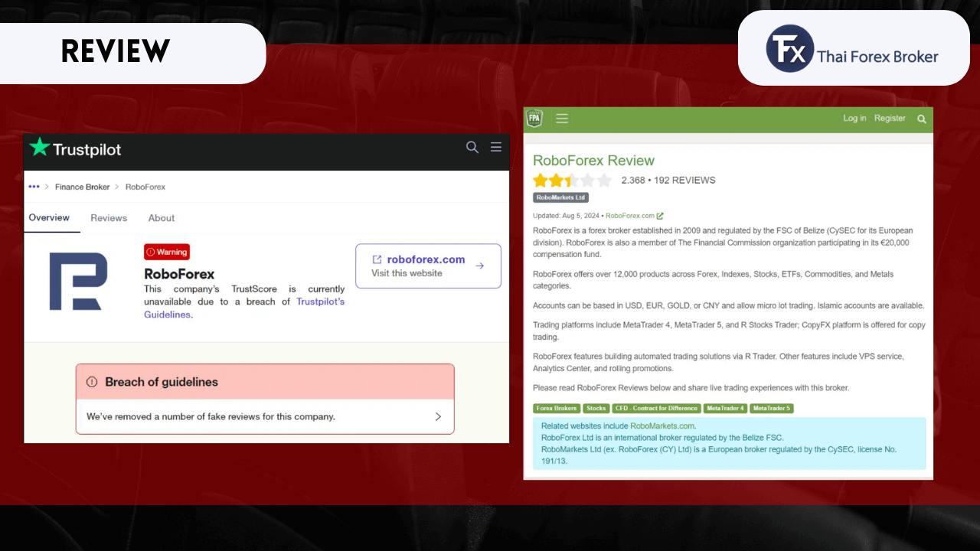Switch to the Reviews tab
Image resolution: width=980 pixels, height=551 pixels.
click(x=109, y=218)
